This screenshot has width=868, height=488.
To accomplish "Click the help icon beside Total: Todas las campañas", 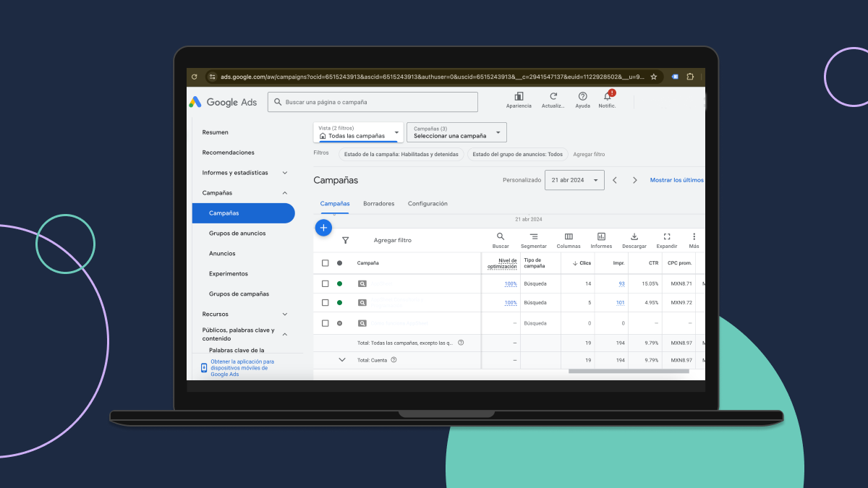I will 461,343.
